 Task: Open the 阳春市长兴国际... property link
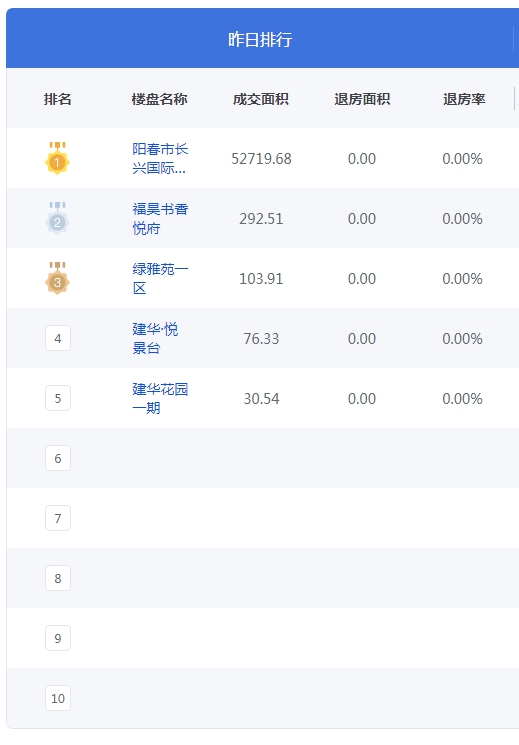[x=160, y=158]
